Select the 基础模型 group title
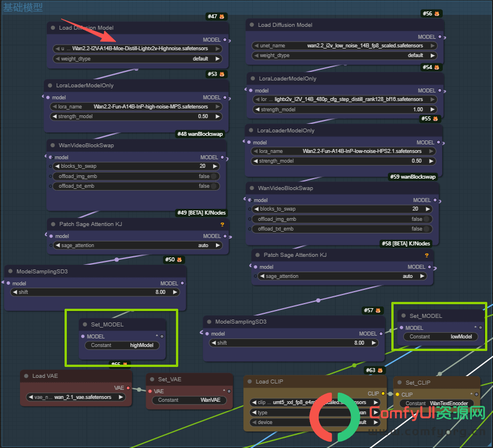The width and height of the screenshot is (493, 448). pos(23,7)
